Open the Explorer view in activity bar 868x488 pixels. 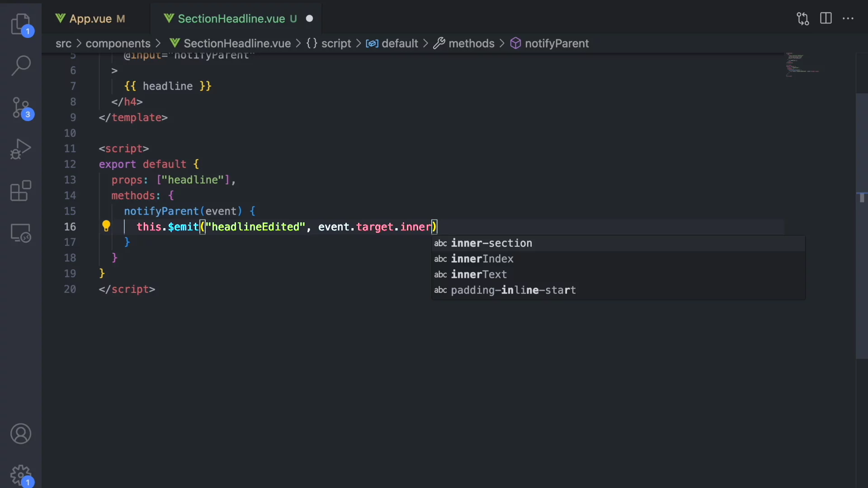pyautogui.click(x=21, y=23)
